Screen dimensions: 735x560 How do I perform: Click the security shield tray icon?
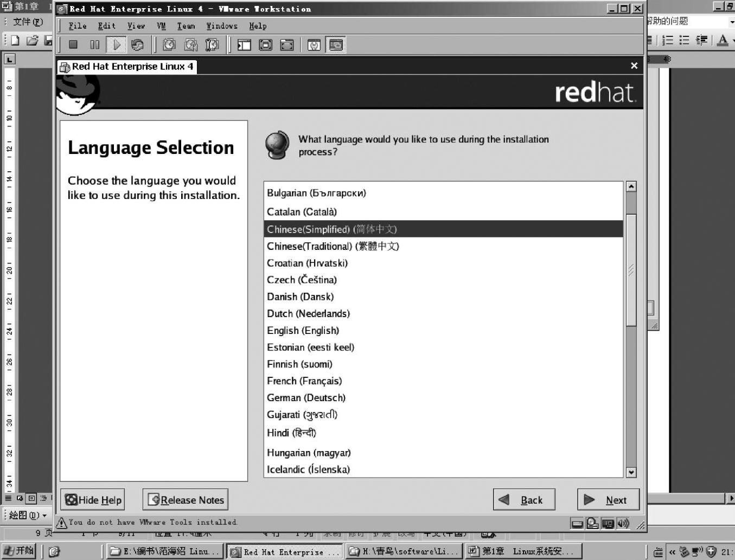tap(711, 552)
